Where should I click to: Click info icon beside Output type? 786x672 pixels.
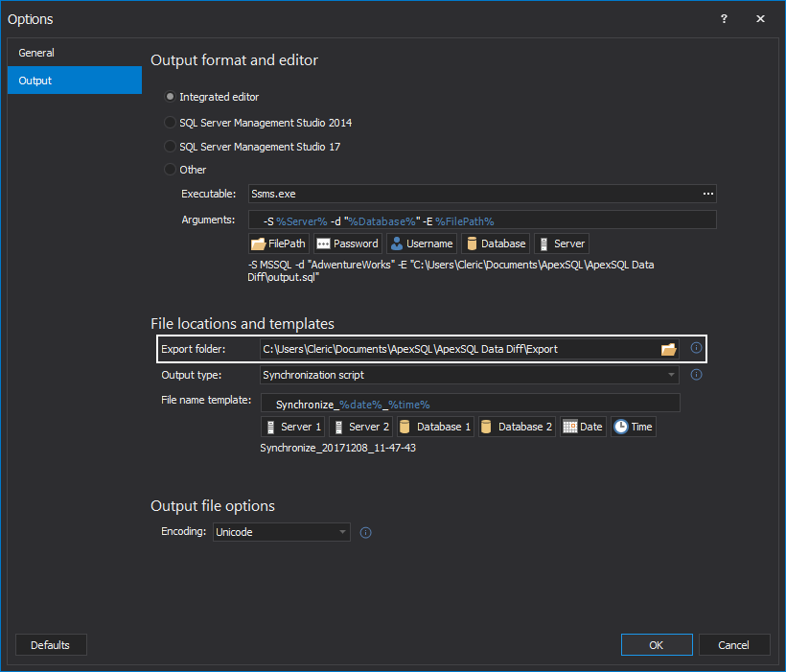tap(697, 375)
